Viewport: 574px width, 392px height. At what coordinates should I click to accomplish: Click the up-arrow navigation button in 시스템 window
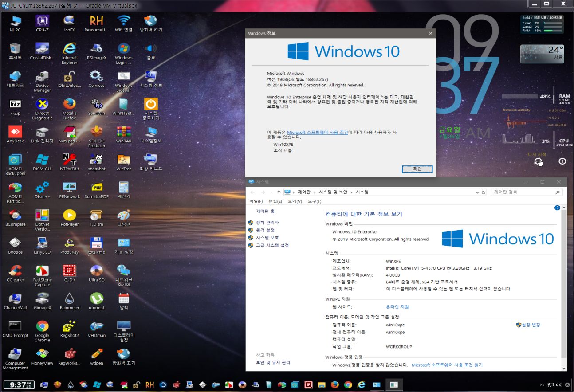point(279,192)
